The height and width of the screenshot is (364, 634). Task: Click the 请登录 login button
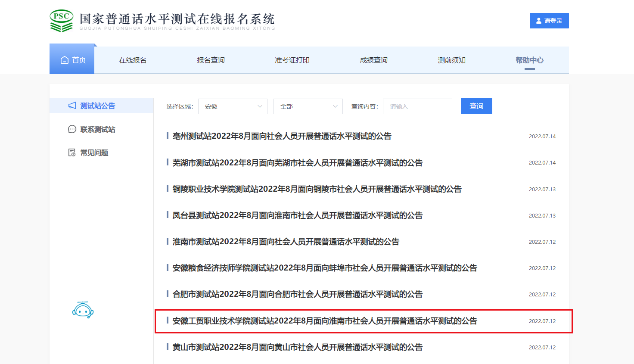tap(549, 21)
